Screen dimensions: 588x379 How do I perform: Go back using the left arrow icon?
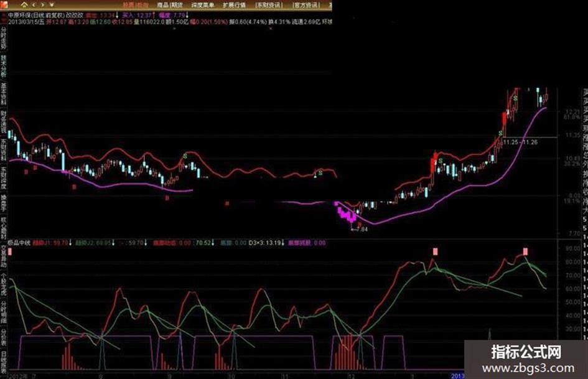point(34,5)
